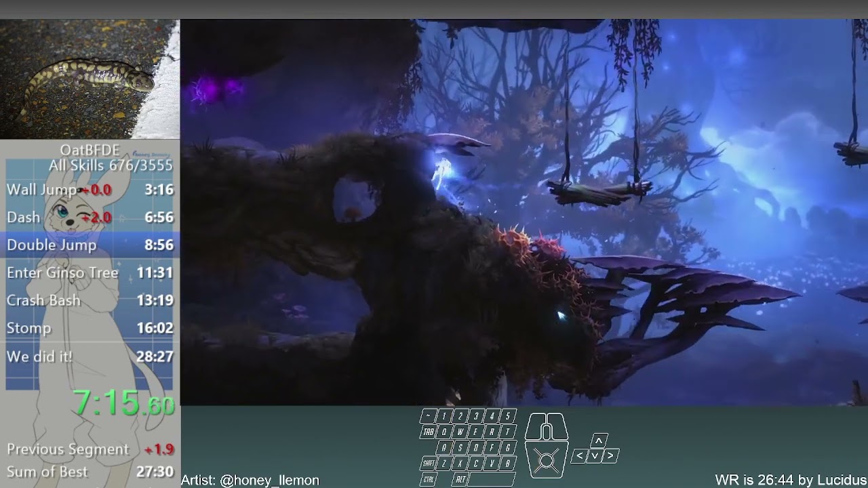Click the glowing Ori character in game
This screenshot has width=868, height=488.
click(443, 174)
